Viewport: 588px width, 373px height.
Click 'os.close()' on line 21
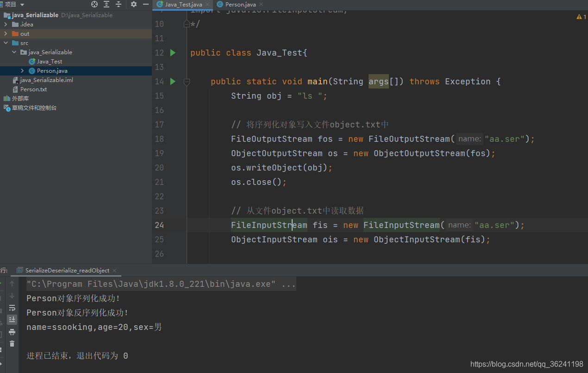(256, 182)
